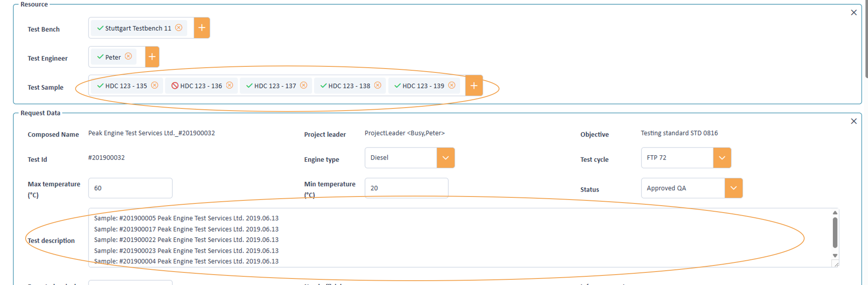The image size is (868, 285).
Task: Focus the Max temperature input
Action: pos(130,188)
